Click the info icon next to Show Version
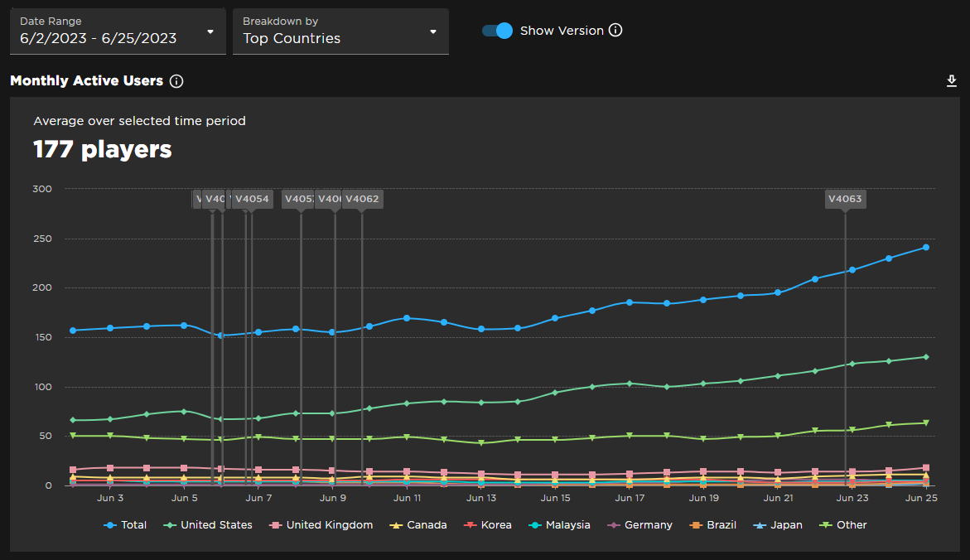Screen dimensions: 970x560 (615, 30)
